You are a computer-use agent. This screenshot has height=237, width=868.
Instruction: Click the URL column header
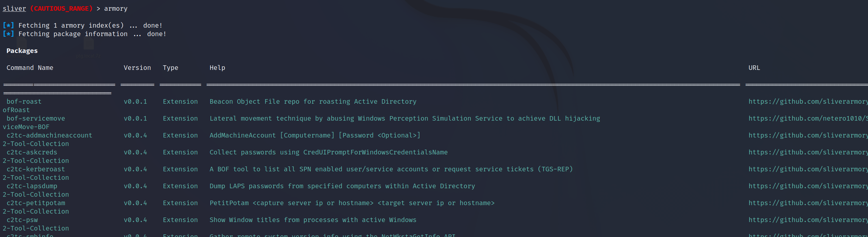pyautogui.click(x=754, y=68)
